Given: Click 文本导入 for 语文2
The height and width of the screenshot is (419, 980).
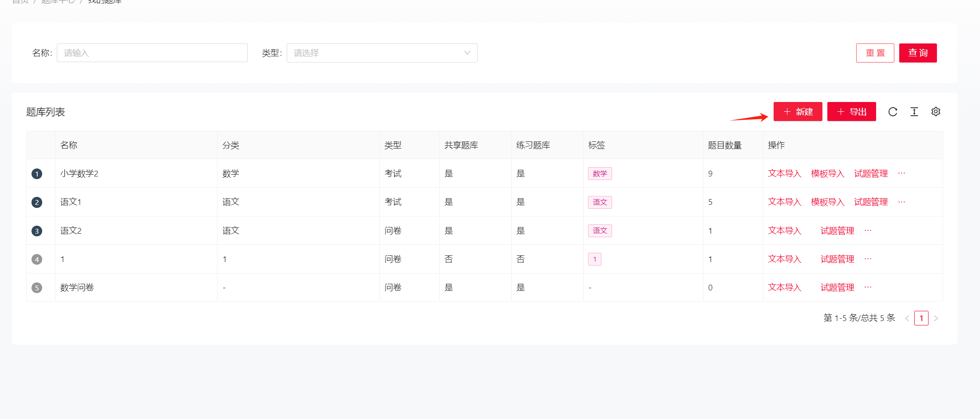Looking at the screenshot, I should click(x=785, y=231).
